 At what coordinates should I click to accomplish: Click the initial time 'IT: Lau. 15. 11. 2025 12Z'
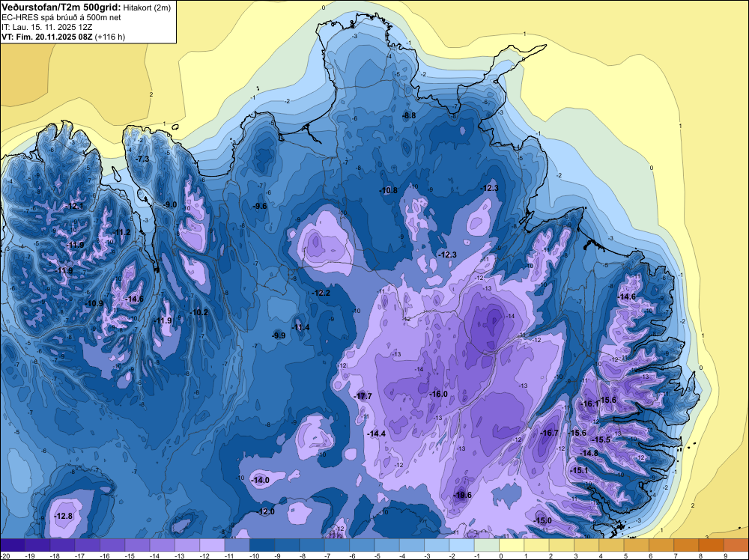45,27
